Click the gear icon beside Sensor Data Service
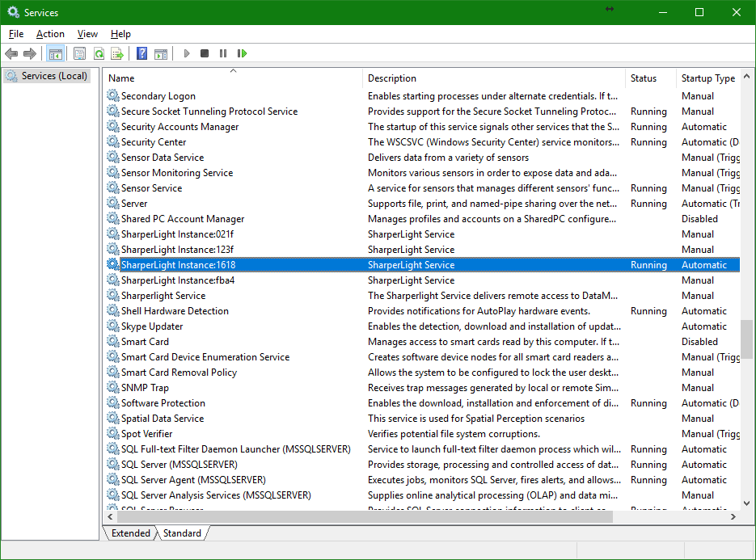 (x=113, y=157)
